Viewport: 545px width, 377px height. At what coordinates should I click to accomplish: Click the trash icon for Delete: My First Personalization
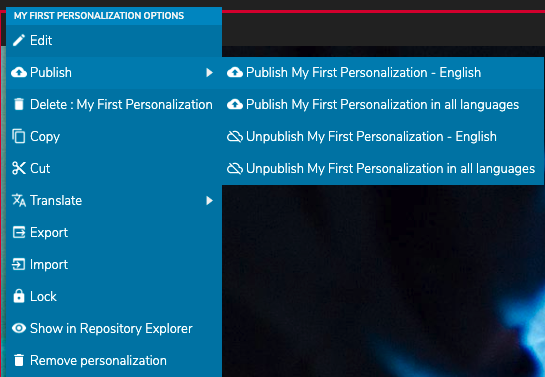pyautogui.click(x=19, y=104)
